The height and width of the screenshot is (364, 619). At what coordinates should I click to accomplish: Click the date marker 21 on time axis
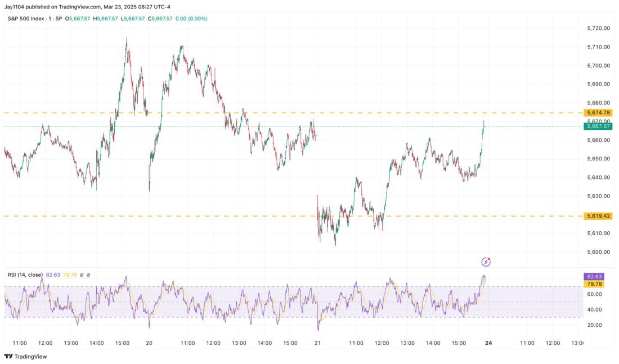point(317,343)
